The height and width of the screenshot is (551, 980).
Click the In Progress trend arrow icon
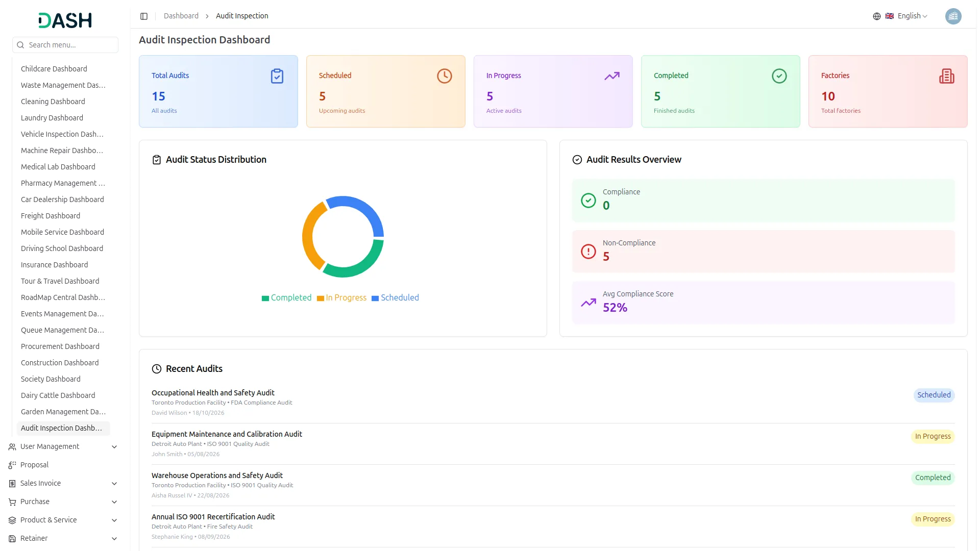click(x=611, y=76)
